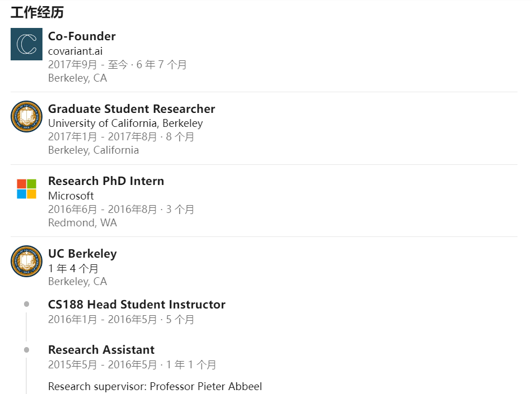Click the 工作经历 section heading
532x394 pixels.
tap(37, 12)
